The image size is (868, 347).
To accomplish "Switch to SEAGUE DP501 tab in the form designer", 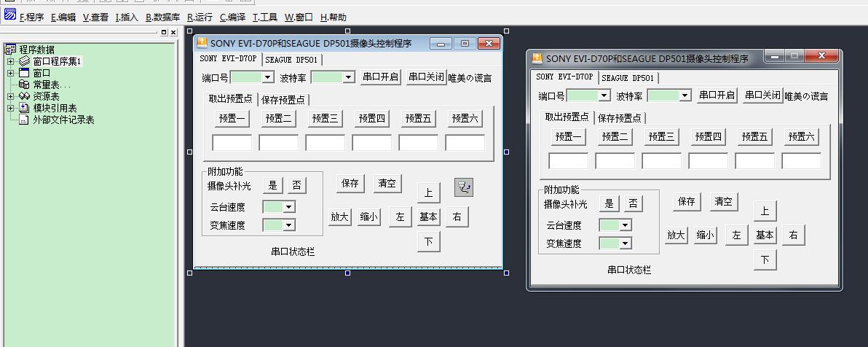I will 291,60.
